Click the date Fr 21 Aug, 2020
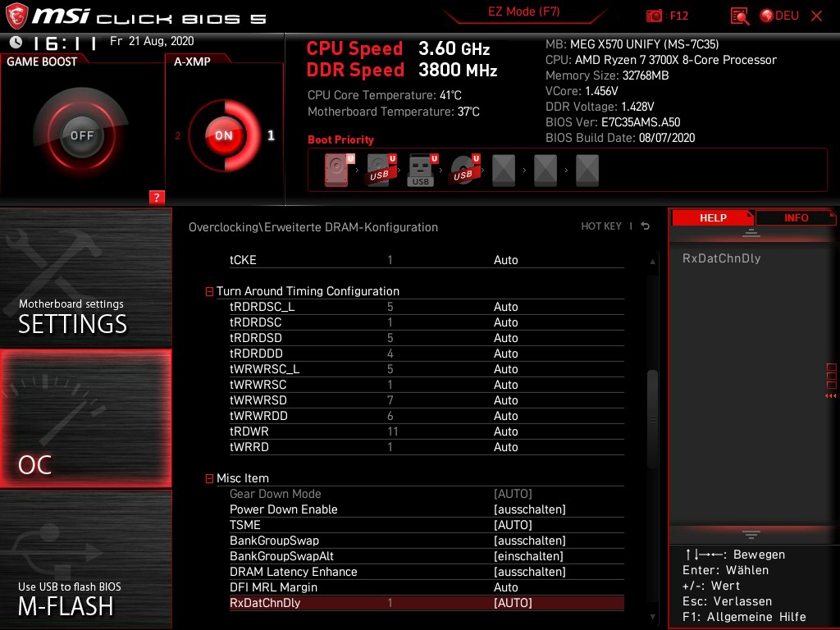 (x=152, y=41)
